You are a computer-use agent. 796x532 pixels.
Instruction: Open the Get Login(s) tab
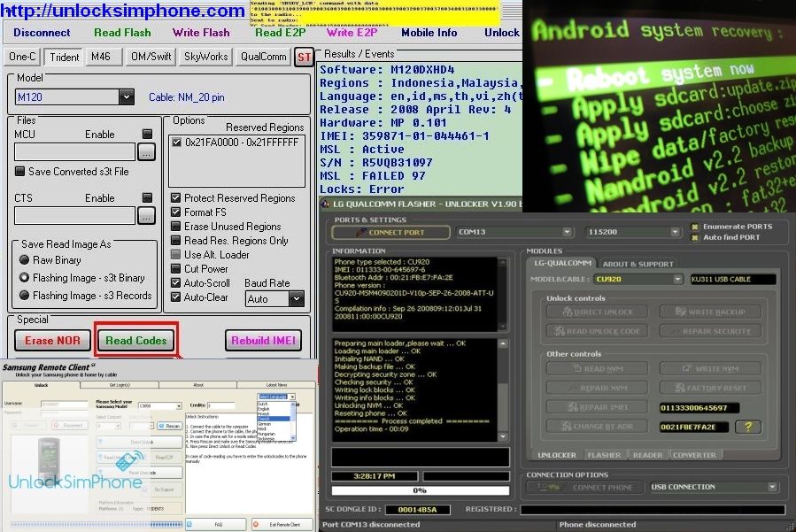[120, 385]
